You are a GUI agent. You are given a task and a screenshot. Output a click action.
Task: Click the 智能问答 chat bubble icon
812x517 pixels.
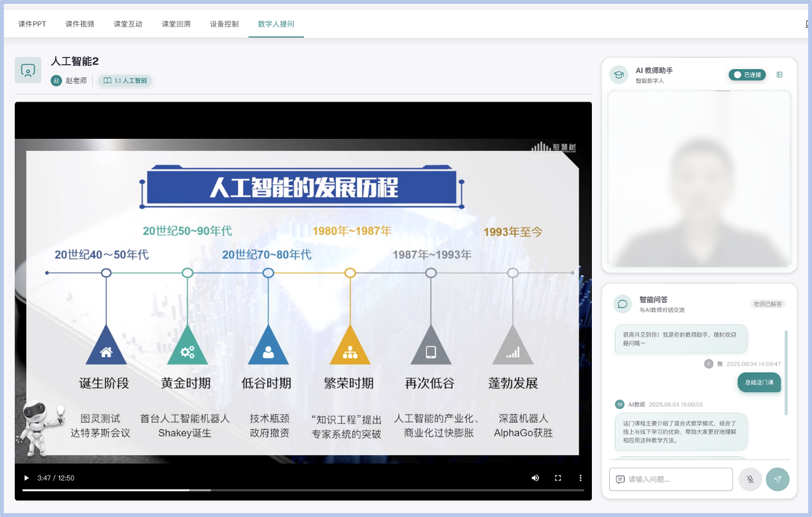coord(622,304)
